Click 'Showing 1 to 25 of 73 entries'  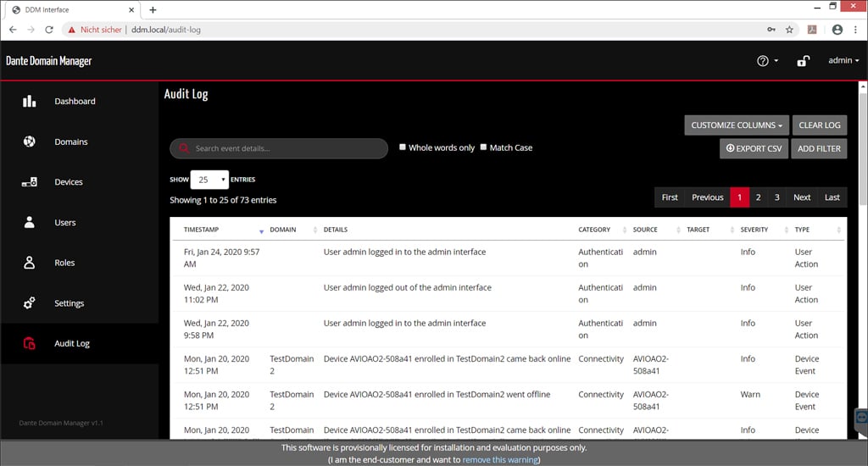[x=223, y=200]
